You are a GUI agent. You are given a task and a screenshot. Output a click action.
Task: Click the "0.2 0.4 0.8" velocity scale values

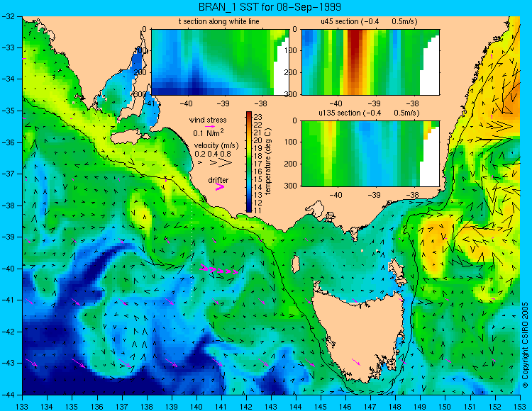tap(213, 154)
